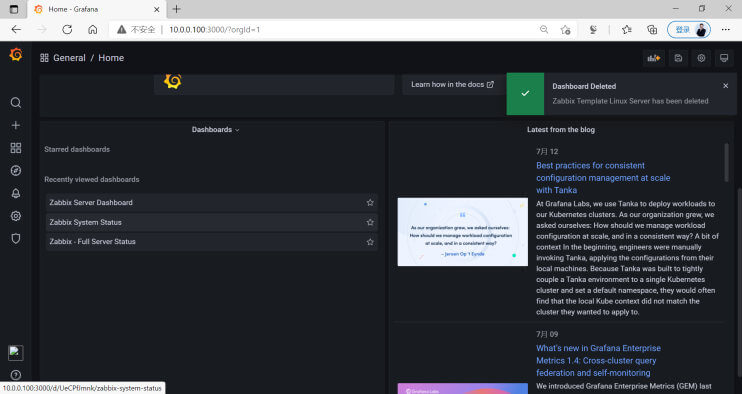Click the zoom magnifier icon in address bar
This screenshot has width=742, height=394.
[544, 29]
